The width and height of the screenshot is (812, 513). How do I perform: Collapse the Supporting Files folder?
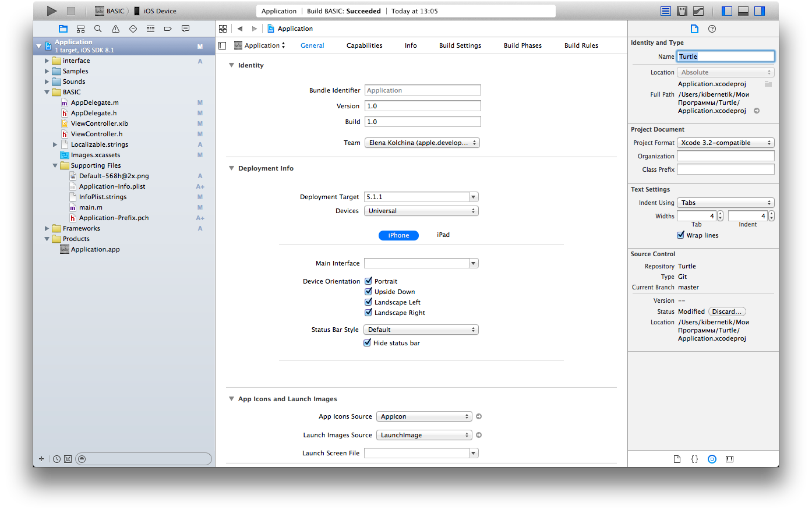55,165
